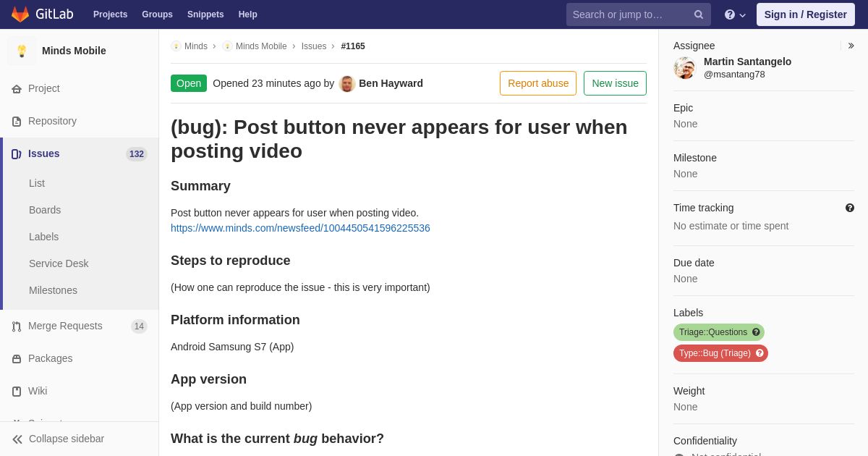Open Packages in sidebar

click(x=80, y=358)
